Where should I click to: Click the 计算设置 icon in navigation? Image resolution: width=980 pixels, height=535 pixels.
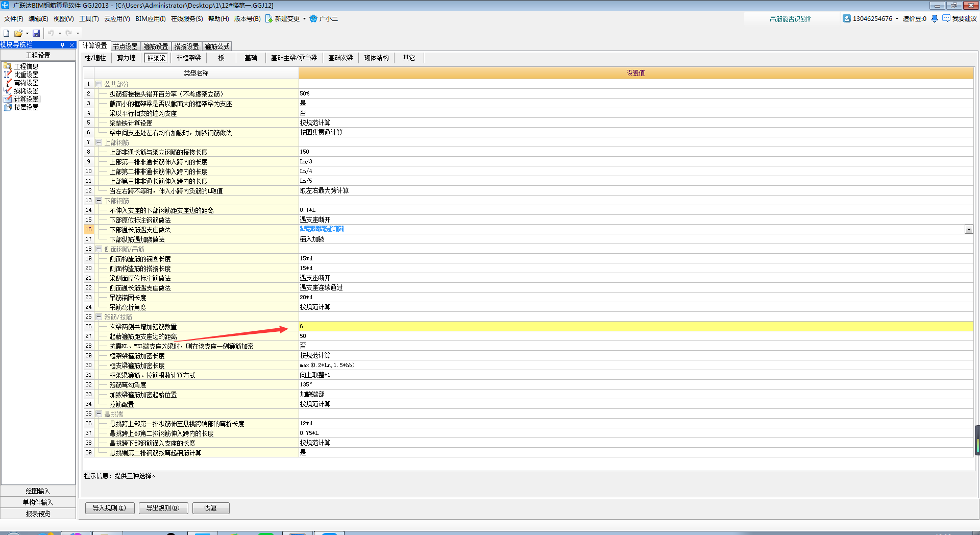(x=8, y=99)
